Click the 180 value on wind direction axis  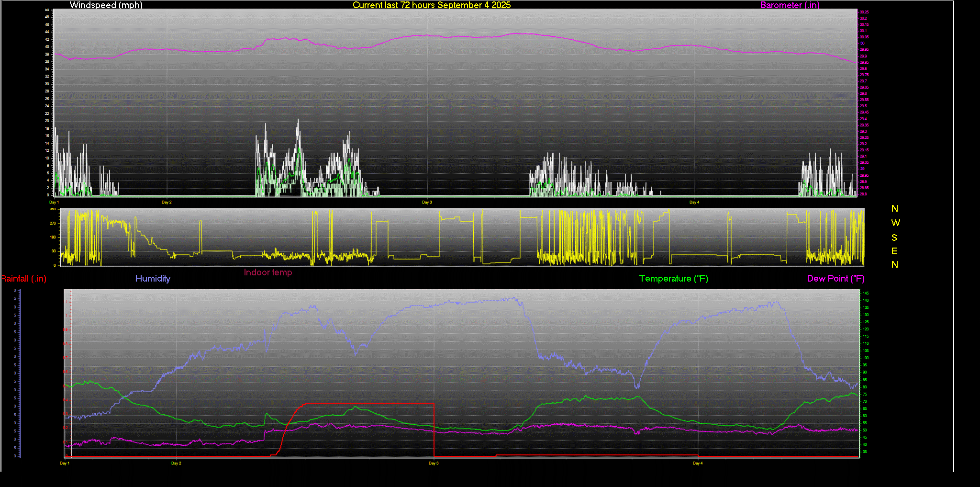(53, 237)
